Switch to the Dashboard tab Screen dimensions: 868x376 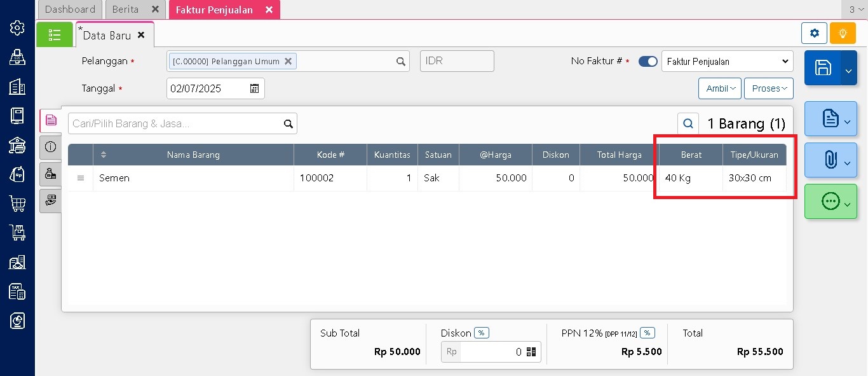70,10
